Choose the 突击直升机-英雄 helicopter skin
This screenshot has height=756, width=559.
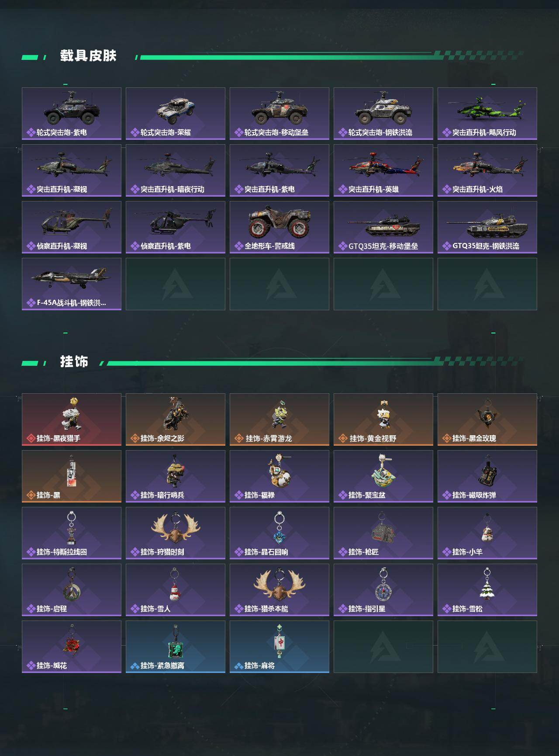pyautogui.click(x=383, y=170)
